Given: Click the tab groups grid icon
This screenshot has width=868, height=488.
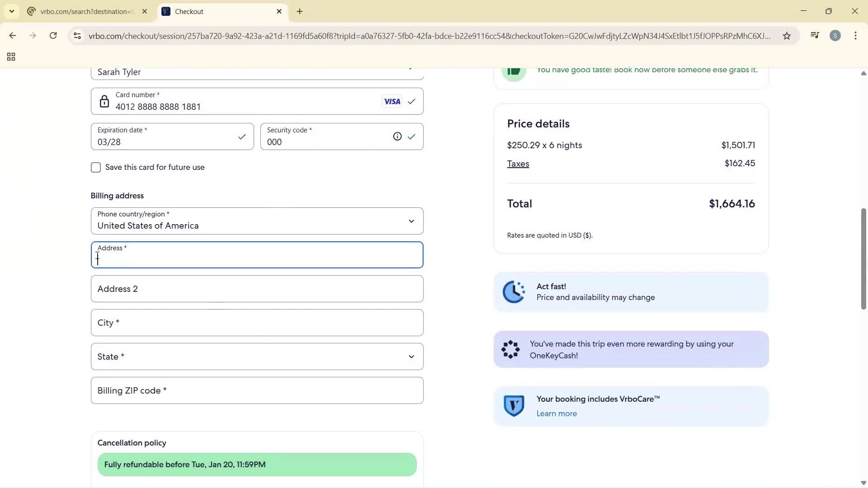Looking at the screenshot, I should coord(10,57).
